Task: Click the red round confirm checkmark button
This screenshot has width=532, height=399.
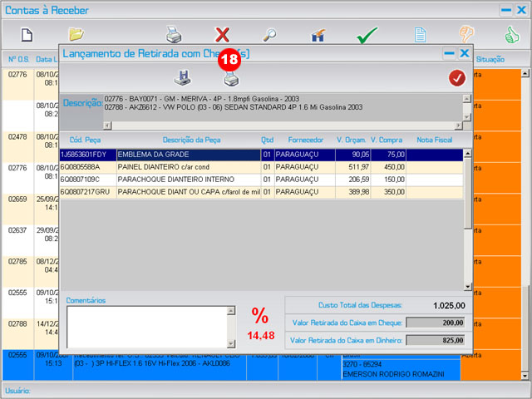Action: click(x=457, y=78)
